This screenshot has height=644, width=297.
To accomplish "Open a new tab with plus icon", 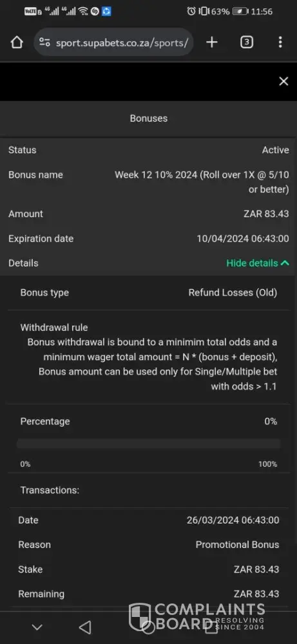I will 211,42.
